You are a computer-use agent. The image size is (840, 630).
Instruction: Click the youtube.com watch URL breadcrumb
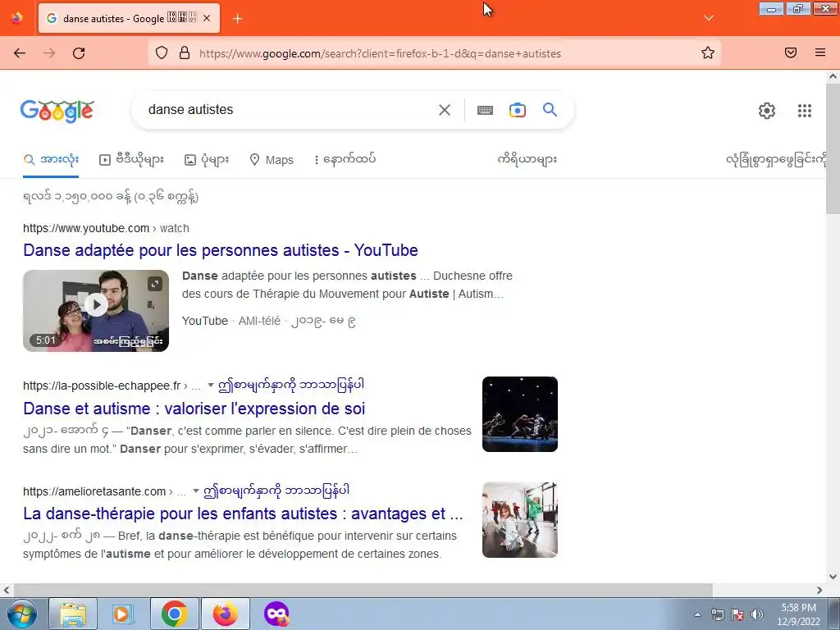[x=106, y=228]
